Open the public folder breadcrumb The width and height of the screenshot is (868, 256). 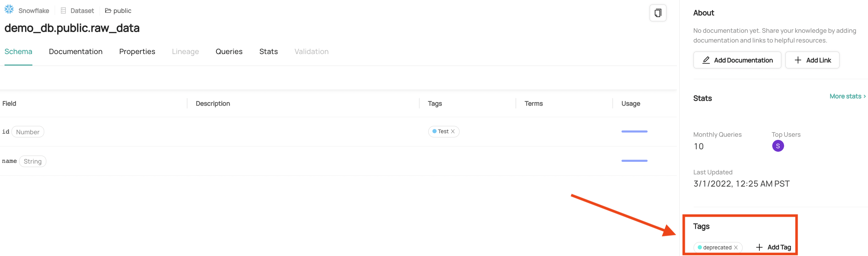pyautogui.click(x=118, y=11)
